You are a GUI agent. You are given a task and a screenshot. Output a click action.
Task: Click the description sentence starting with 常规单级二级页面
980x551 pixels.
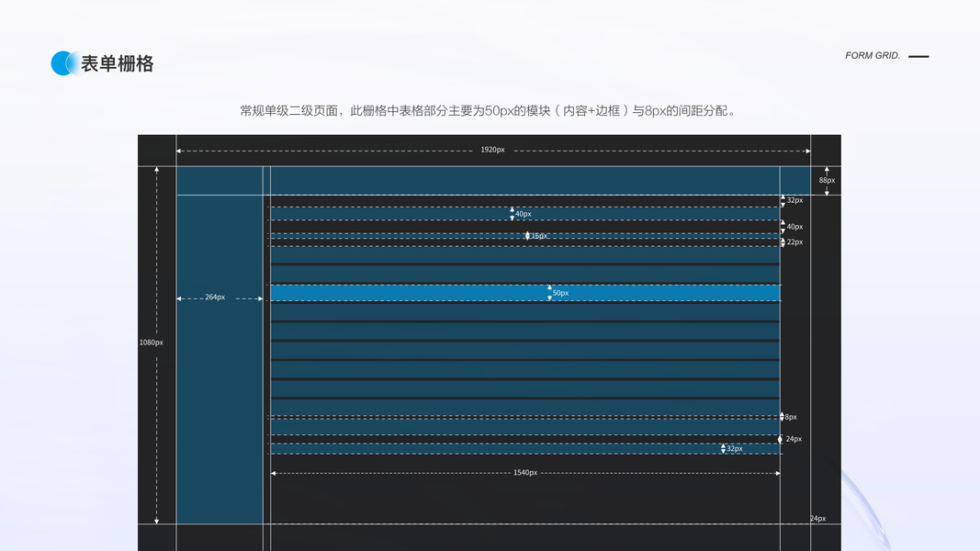490,110
